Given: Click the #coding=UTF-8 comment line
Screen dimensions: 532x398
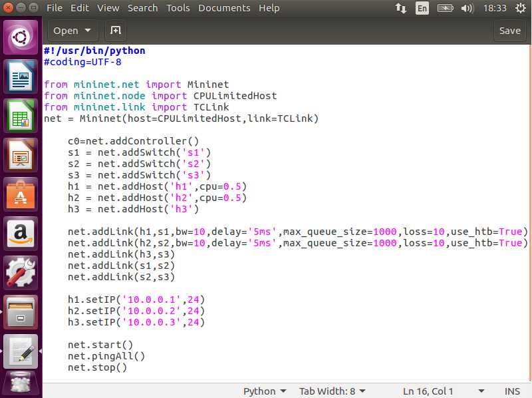Looking at the screenshot, I should pyautogui.click(x=82, y=62).
